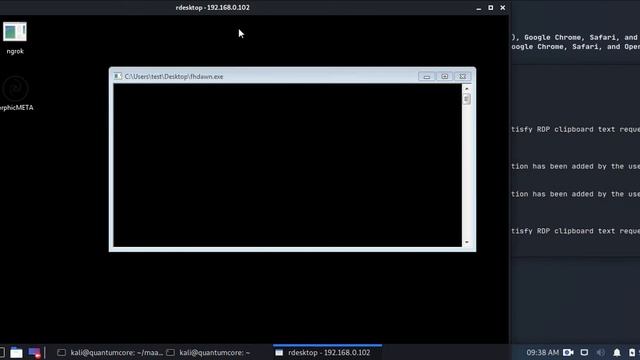Image resolution: width=640 pixels, height=360 pixels.
Task: Open the ngrok desktop icon
Action: click(x=15, y=38)
